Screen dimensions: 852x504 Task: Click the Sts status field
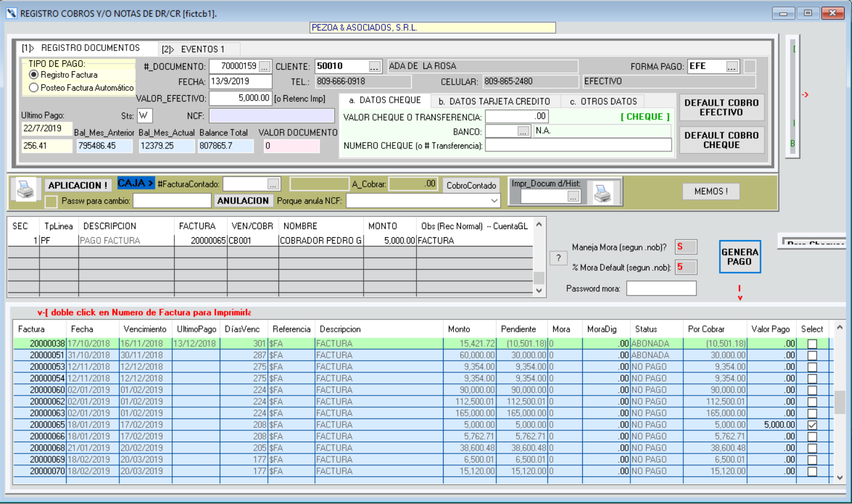[145, 115]
